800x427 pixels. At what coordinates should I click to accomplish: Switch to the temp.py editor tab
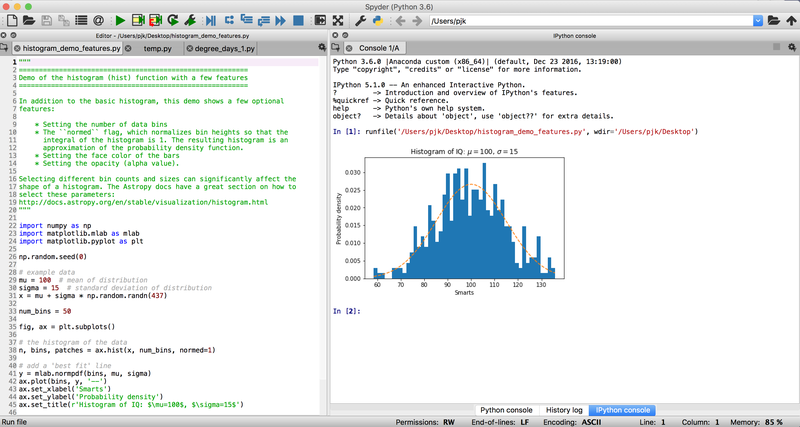[158, 48]
